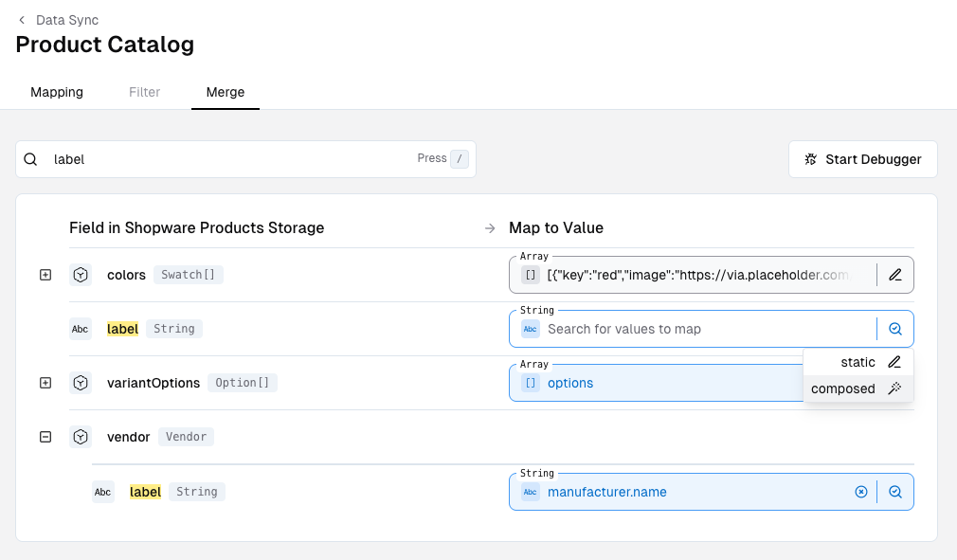Click the Abc string icon next to top label field
The height and width of the screenshot is (560, 957).
click(81, 329)
